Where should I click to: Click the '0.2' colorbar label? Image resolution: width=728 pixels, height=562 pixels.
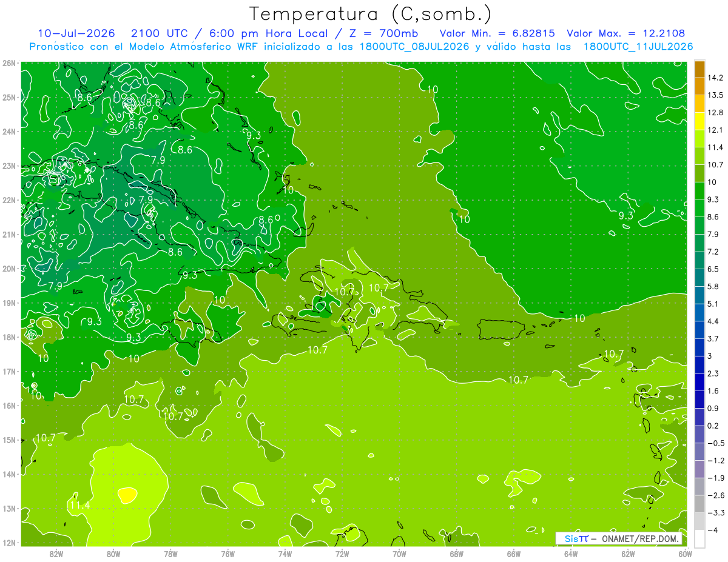(x=713, y=426)
